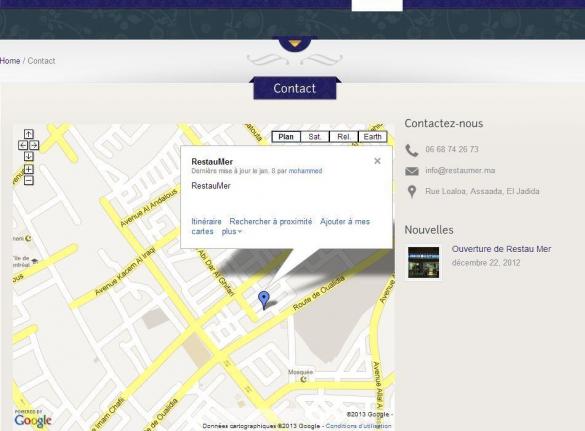Pan the map right with arrow control
Viewport: 585px width, 431px height.
click(x=34, y=145)
